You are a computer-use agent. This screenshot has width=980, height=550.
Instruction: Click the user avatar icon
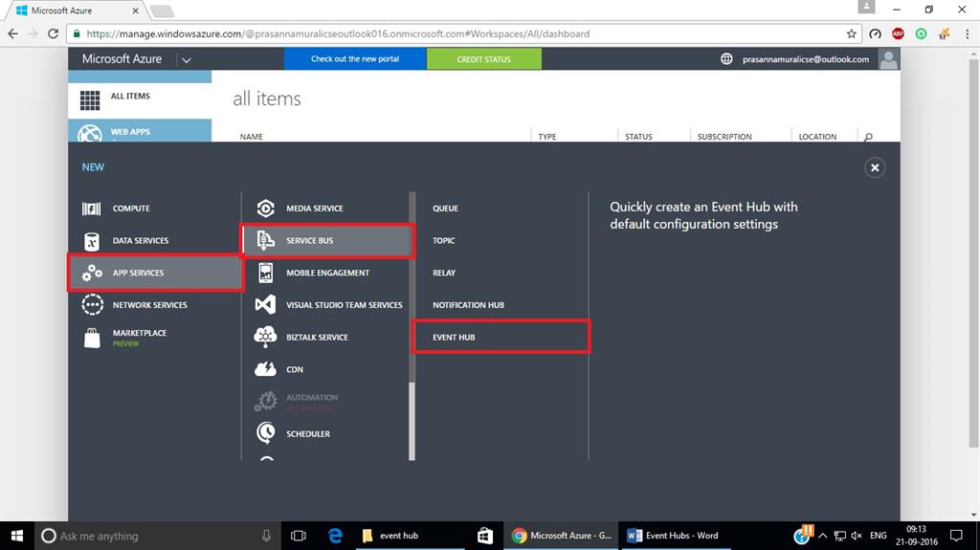click(x=888, y=58)
